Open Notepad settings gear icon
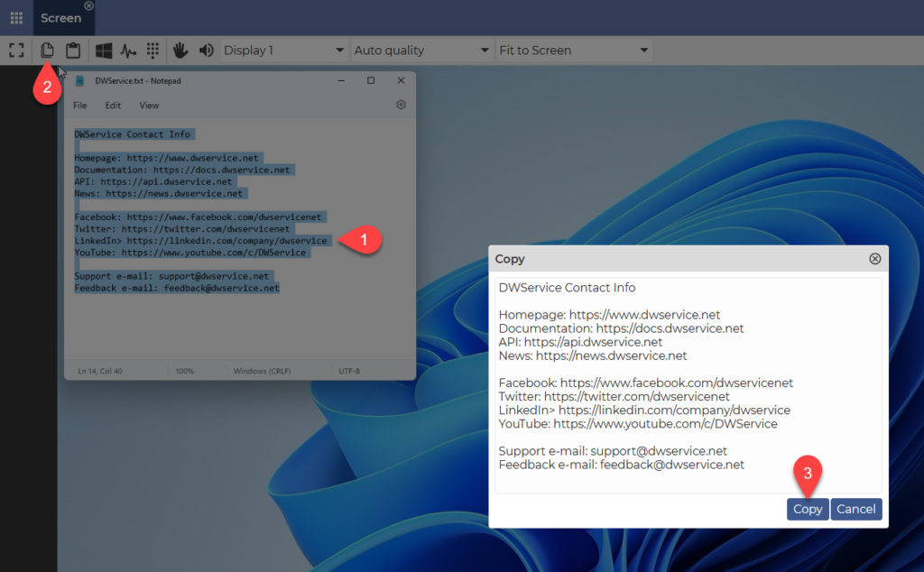924x572 pixels. pos(401,105)
